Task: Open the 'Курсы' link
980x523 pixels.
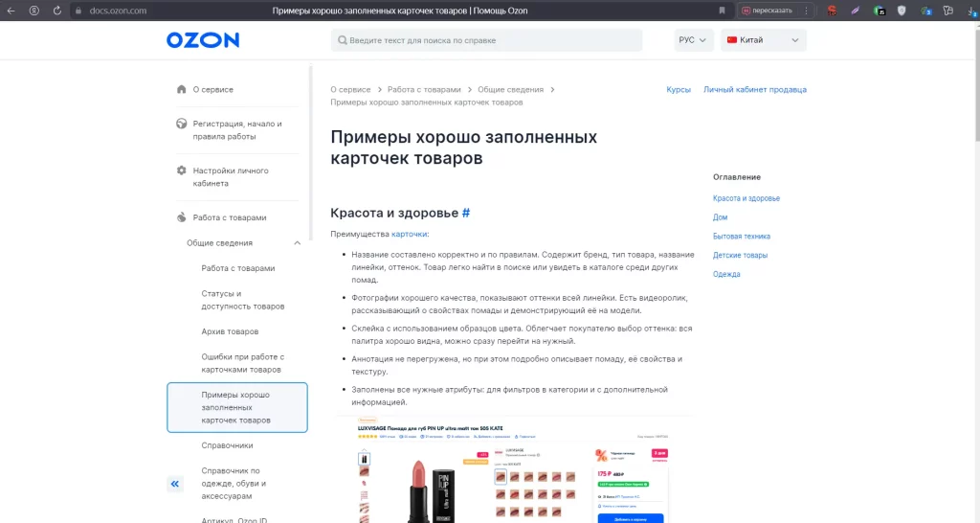Action: [x=679, y=89]
